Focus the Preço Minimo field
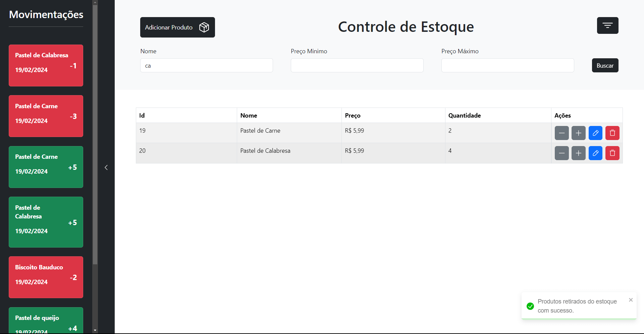Screen dimensions: 644x334 pos(357,65)
